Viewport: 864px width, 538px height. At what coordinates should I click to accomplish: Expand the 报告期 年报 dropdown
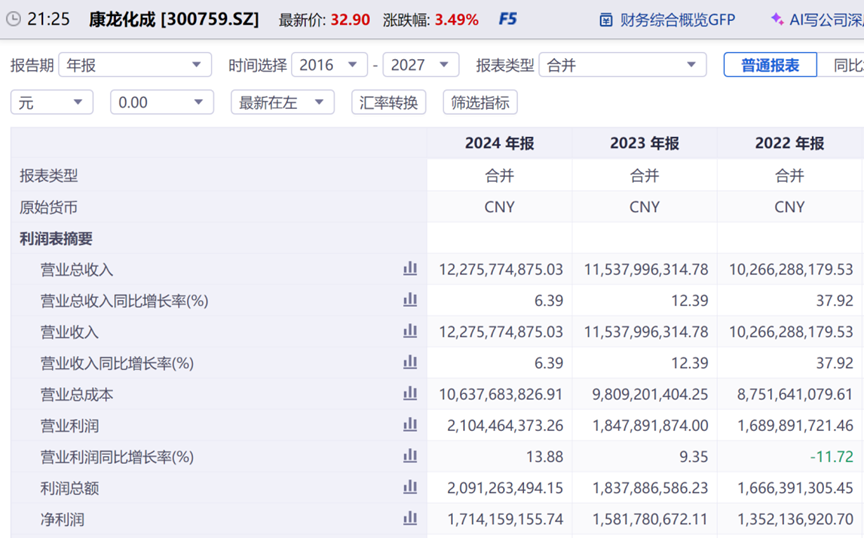pyautogui.click(x=135, y=65)
